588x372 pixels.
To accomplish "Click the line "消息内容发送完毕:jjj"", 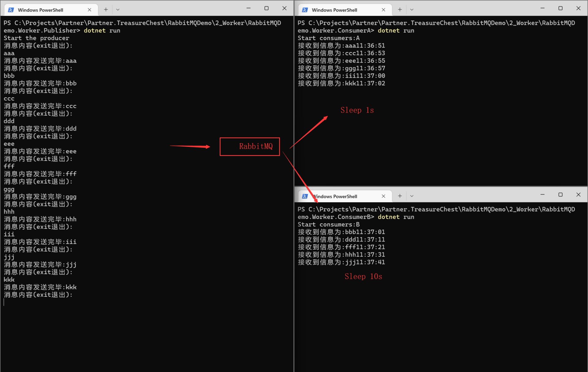I will point(40,264).
